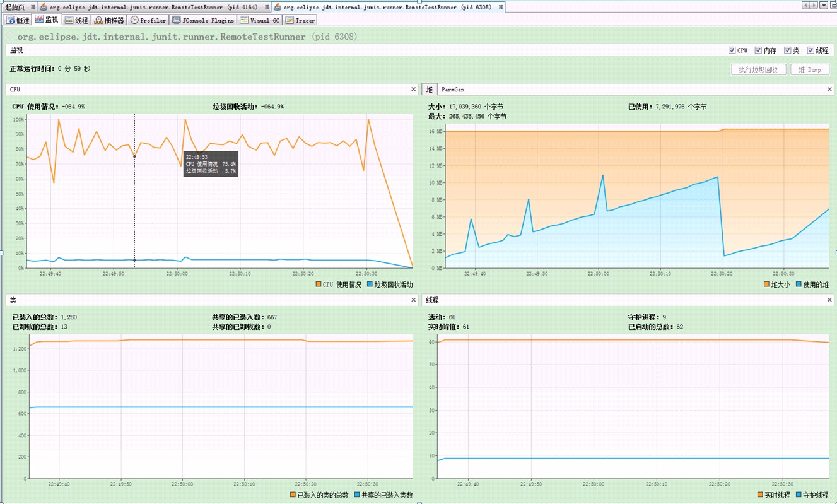This screenshot has height=504, width=837.
Task: Click the CPU 使用情况 percentage label
Action: tap(49, 107)
